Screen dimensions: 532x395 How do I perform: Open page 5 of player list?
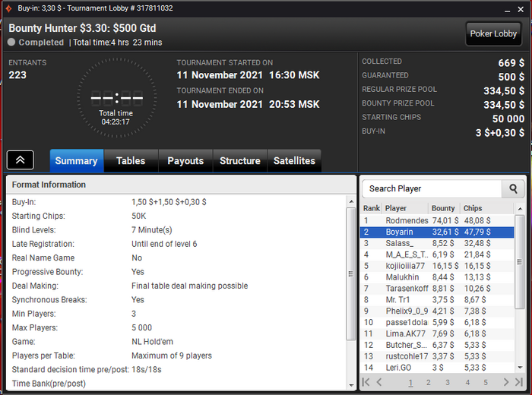tap(486, 382)
